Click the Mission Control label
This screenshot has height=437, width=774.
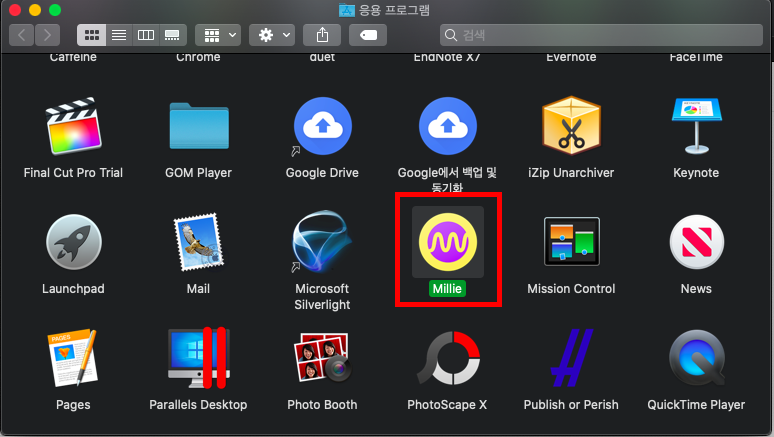pyautogui.click(x=571, y=289)
